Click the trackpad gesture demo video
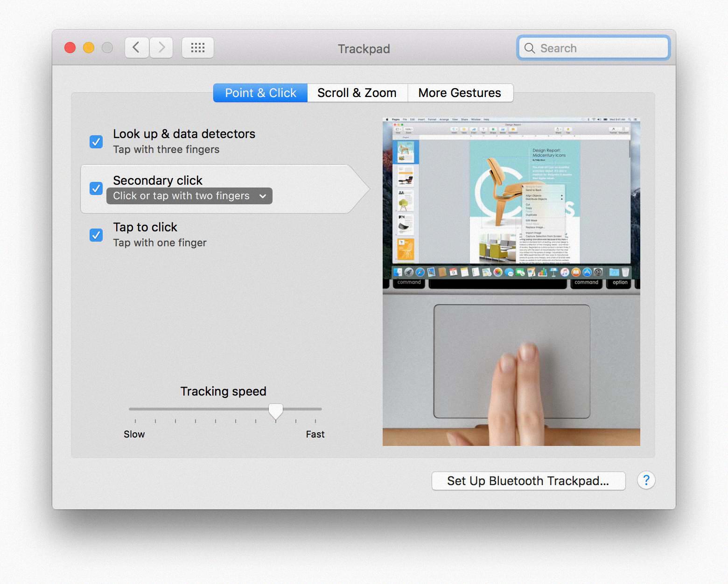 pos(511,280)
